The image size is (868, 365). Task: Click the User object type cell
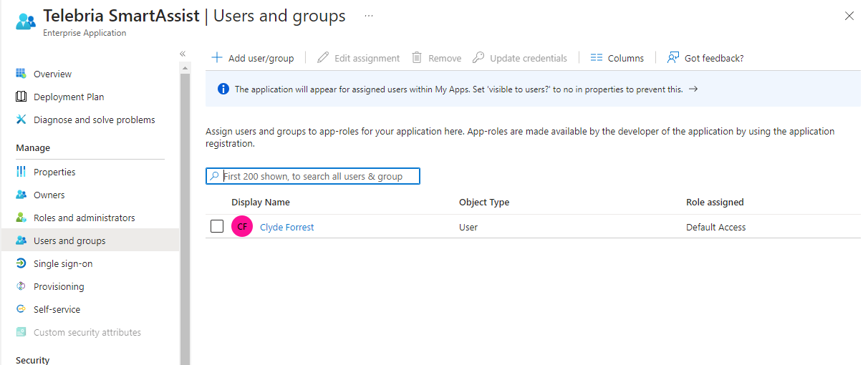(x=468, y=227)
